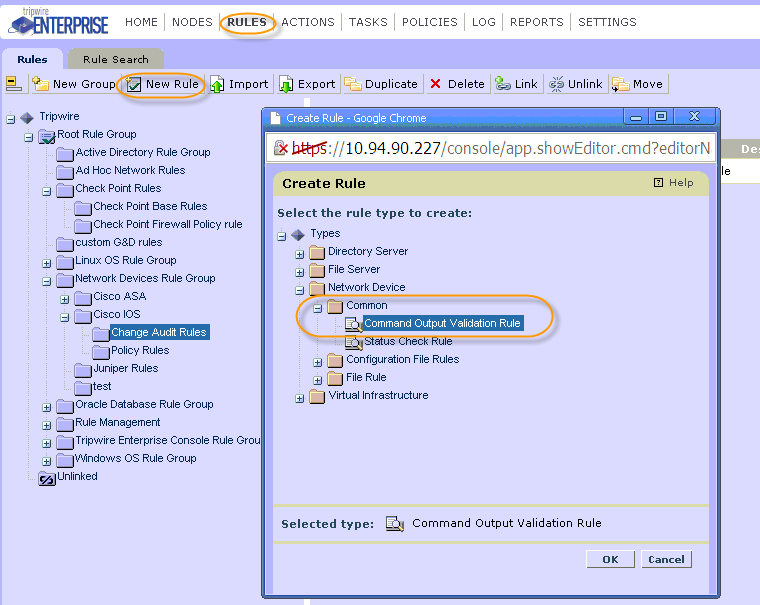This screenshot has width=760, height=605.
Task: Click the red Delete icon
Action: click(x=435, y=85)
